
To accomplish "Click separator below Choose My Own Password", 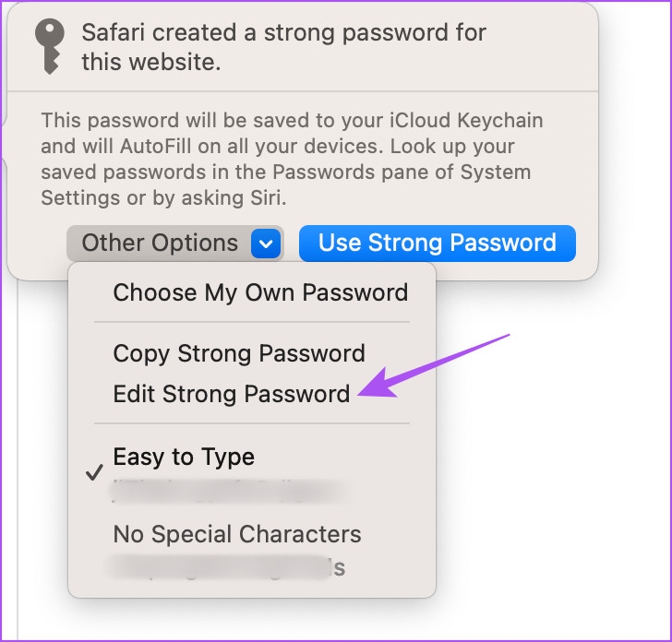I will click(252, 322).
